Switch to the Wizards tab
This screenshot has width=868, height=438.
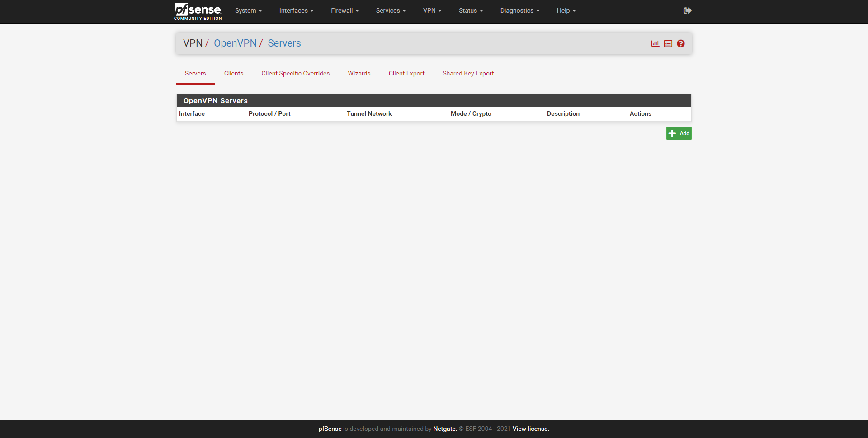point(359,73)
